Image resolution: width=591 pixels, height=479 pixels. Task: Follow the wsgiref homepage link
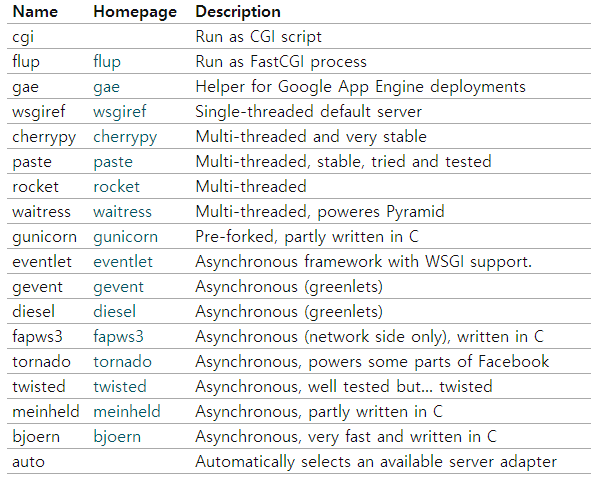pyautogui.click(x=120, y=112)
